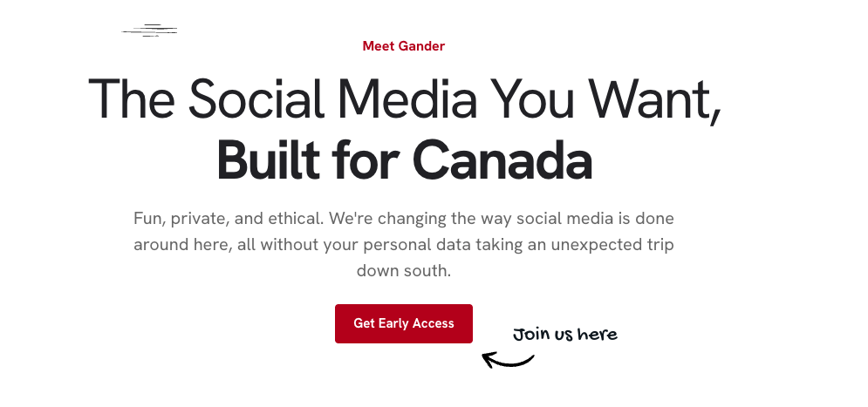Image resolution: width=868 pixels, height=407 pixels.
Task: Click the word Gander in red label
Action: (x=421, y=46)
